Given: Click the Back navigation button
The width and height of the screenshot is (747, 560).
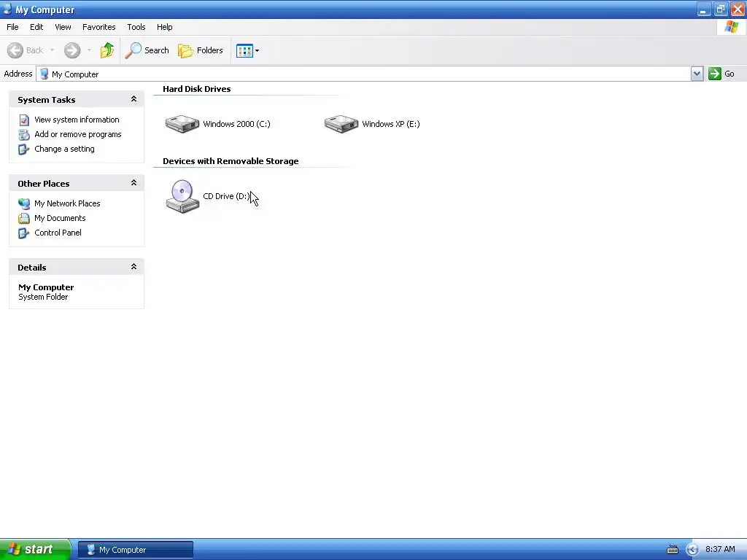Looking at the screenshot, I should tap(26, 50).
